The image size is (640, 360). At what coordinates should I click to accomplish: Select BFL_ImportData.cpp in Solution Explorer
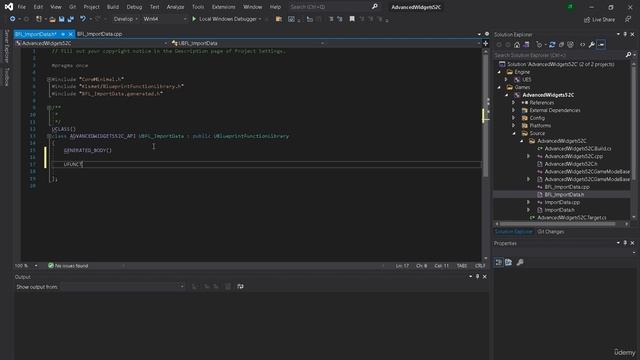567,187
